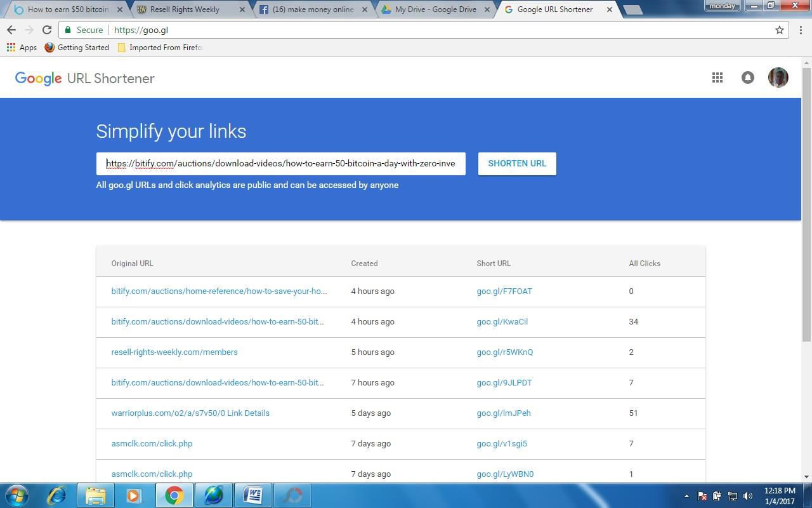This screenshot has width=812, height=508.
Task: Switch to 'How to earn $50 bitcoin' tab
Action: [68, 10]
